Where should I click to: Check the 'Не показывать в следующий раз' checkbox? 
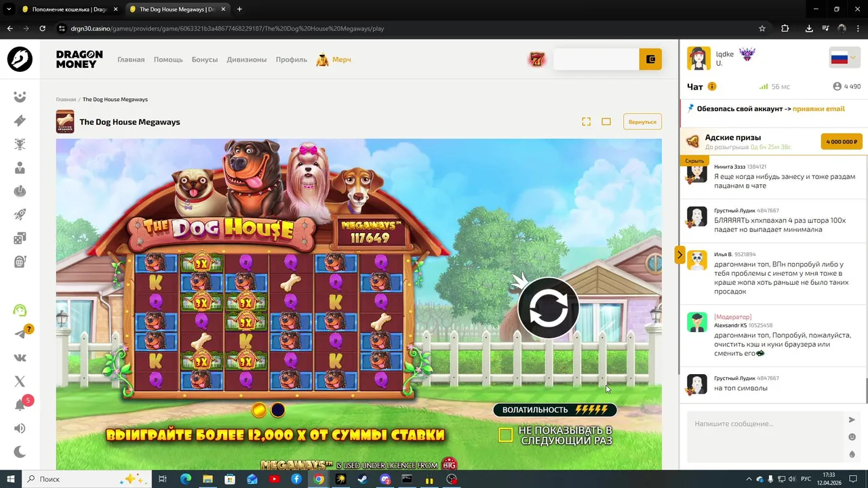505,435
